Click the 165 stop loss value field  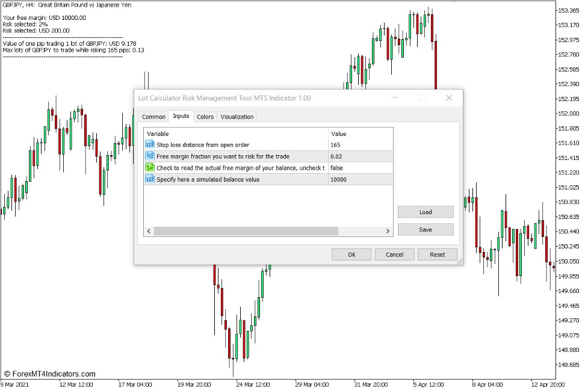click(x=336, y=145)
